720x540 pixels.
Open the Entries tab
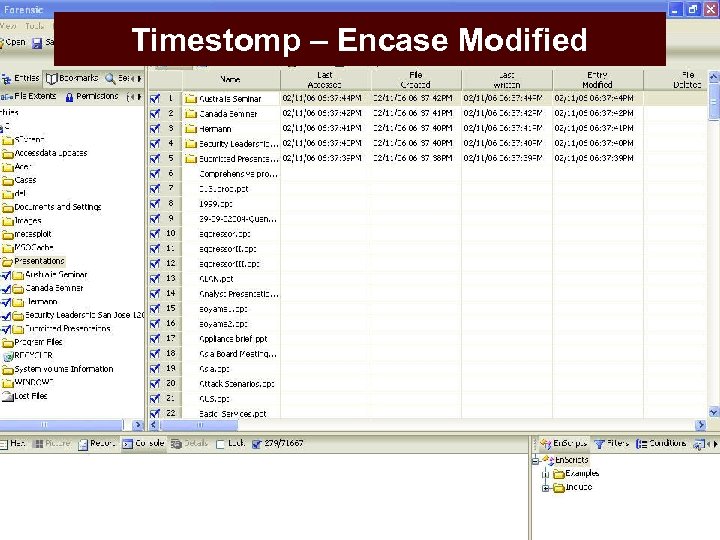pyautogui.click(x=20, y=79)
